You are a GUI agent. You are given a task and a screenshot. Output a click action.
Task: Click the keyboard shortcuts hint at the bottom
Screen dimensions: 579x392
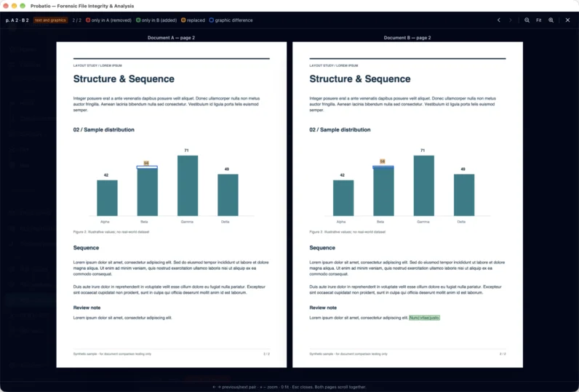pyautogui.click(x=289, y=387)
